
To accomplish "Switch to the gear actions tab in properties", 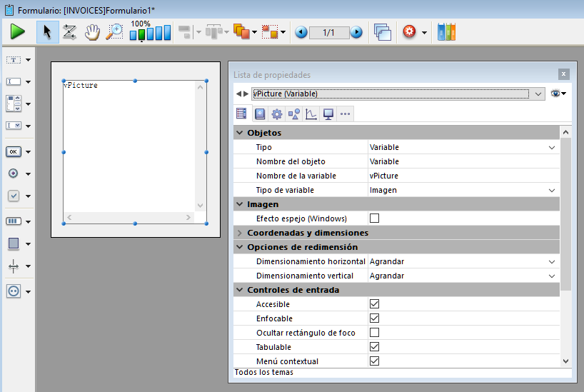I will point(276,114).
